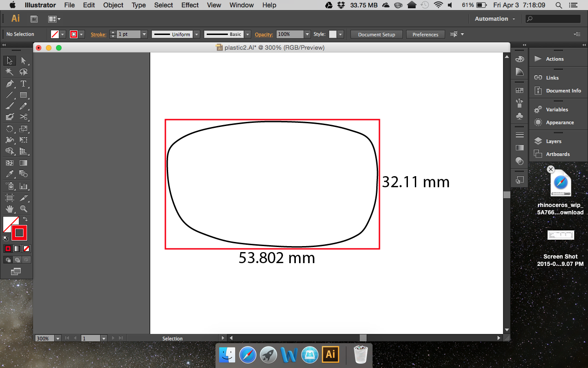Viewport: 588px width, 368px height.
Task: Select the Symbol Sprayer tool
Action: pos(9,186)
